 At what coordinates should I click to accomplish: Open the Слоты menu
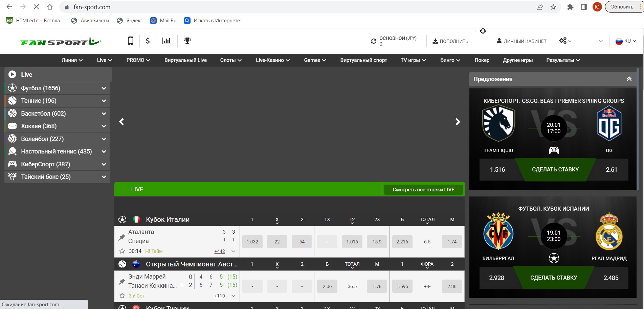[230, 60]
